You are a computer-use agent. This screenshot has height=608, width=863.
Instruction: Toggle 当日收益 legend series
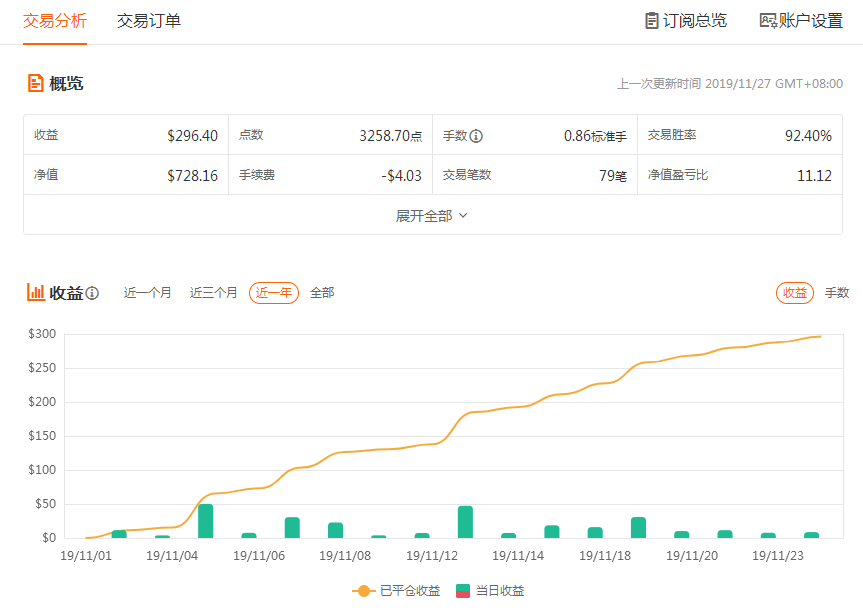[490, 591]
